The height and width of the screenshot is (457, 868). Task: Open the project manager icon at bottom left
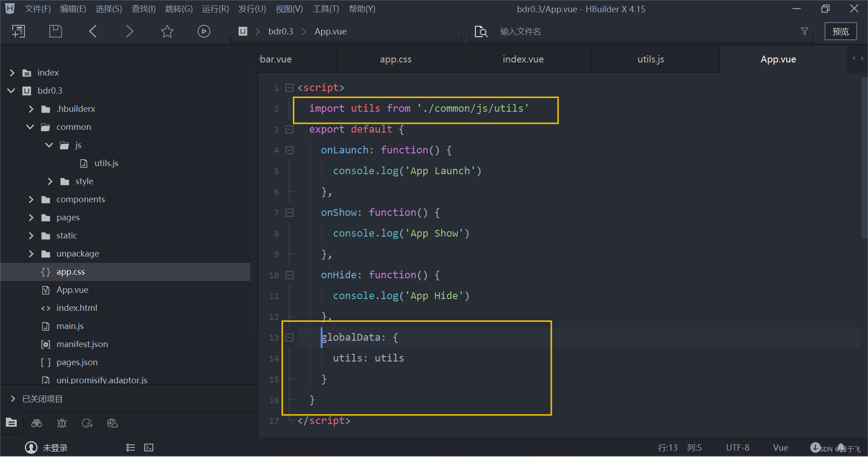11,423
